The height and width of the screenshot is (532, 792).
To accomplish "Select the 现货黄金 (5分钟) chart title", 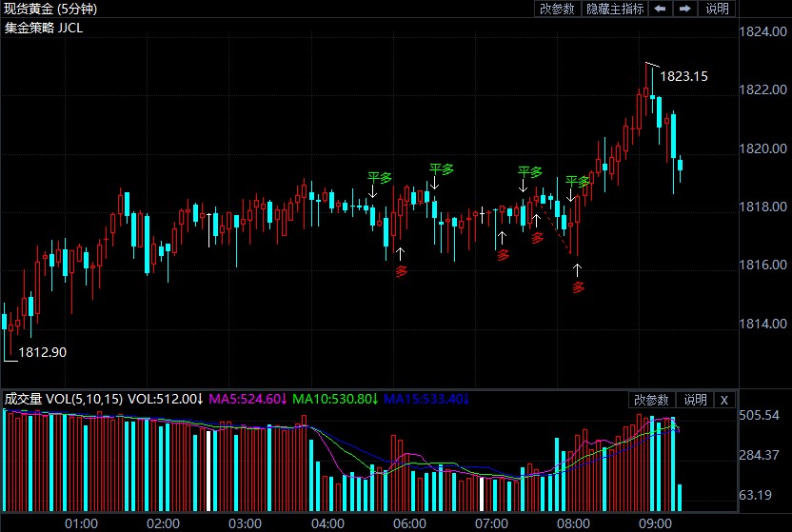I will (x=50, y=9).
